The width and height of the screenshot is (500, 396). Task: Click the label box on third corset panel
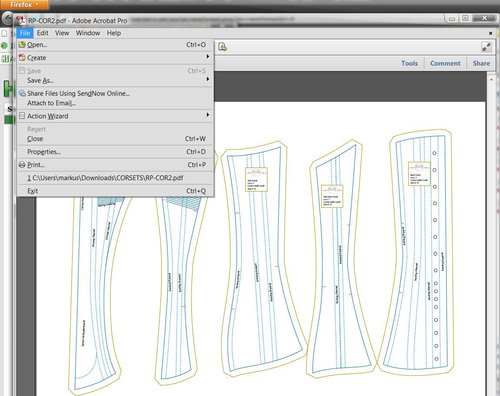coord(257,179)
